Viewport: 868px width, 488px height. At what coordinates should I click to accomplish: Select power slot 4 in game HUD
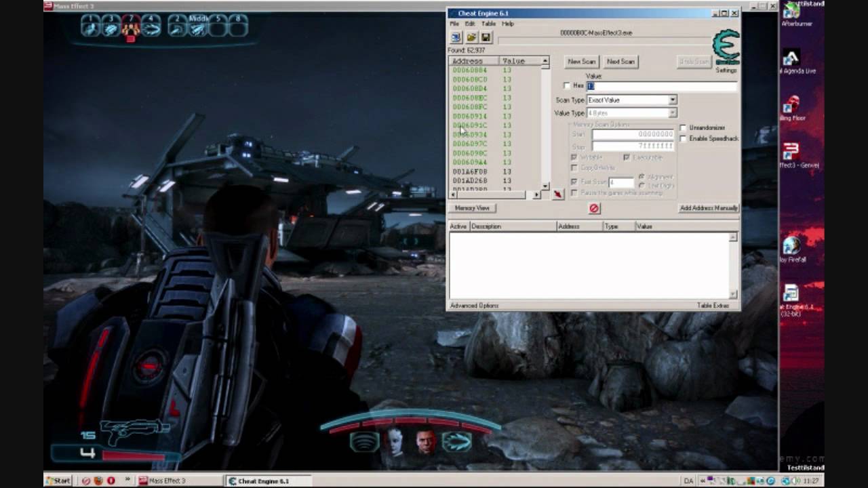coord(151,26)
